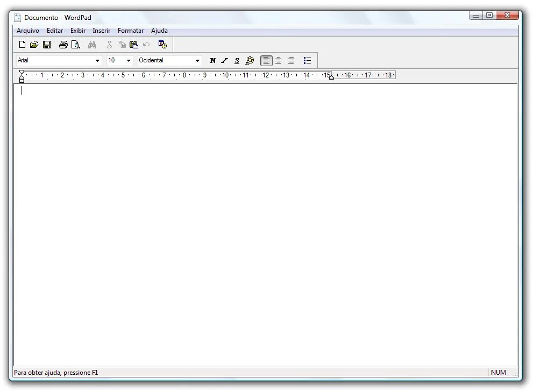Click the Cut scissors icon

click(109, 45)
